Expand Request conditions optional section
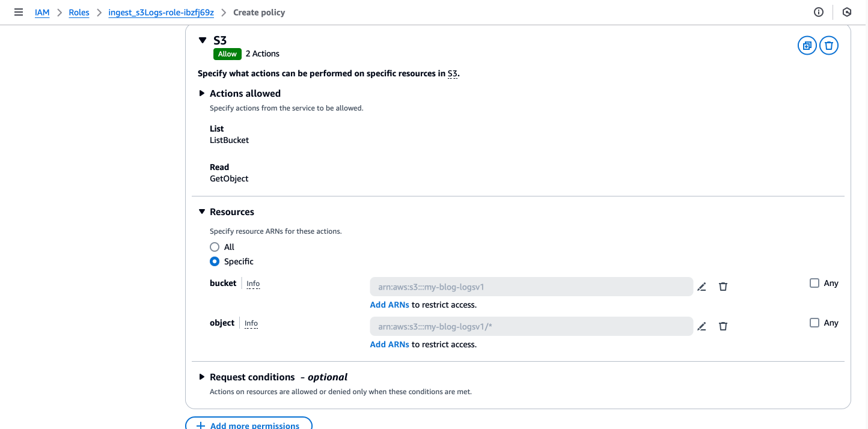 pyautogui.click(x=202, y=377)
